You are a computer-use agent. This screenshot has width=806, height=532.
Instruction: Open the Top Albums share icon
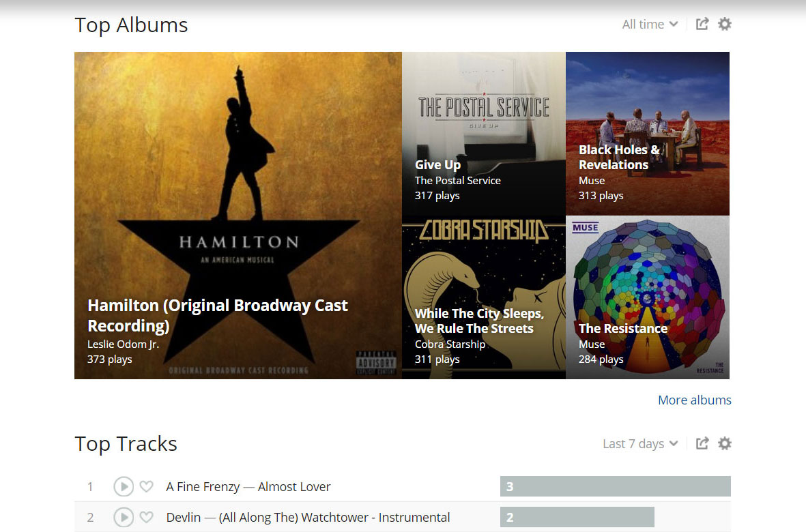702,25
